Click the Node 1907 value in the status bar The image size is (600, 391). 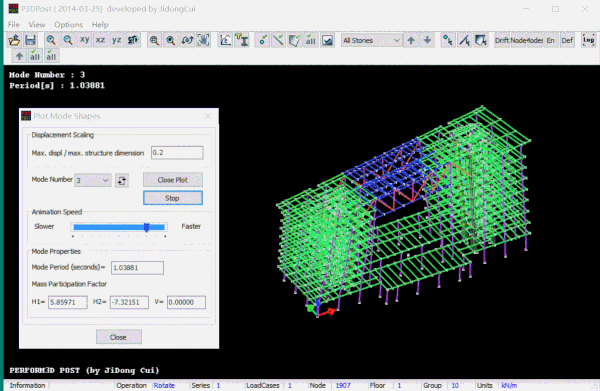(x=343, y=386)
